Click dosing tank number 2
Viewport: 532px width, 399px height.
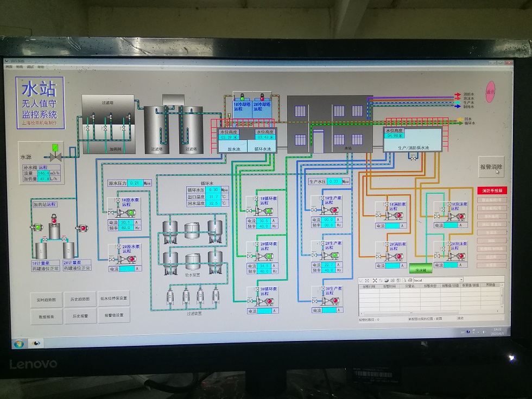point(68,250)
